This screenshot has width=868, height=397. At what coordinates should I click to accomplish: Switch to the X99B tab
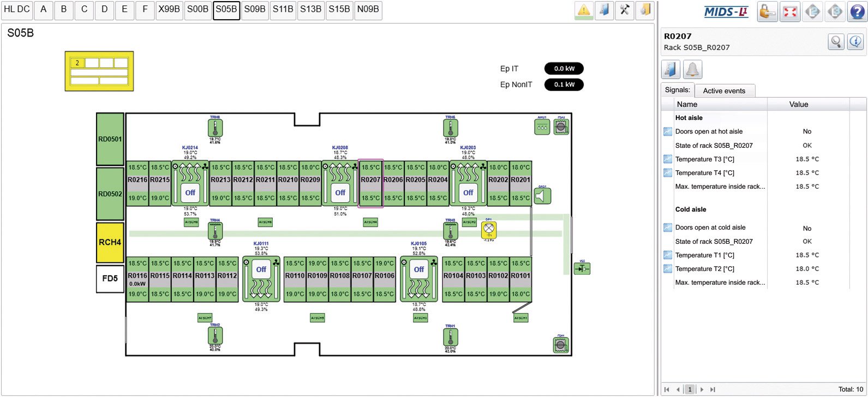169,10
